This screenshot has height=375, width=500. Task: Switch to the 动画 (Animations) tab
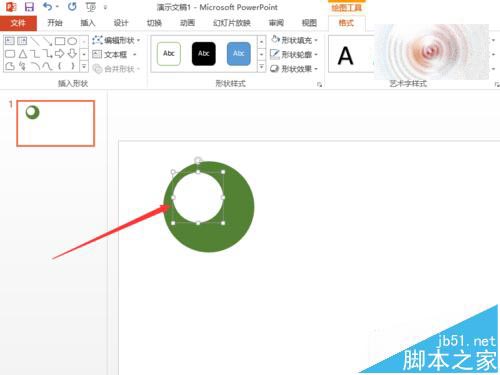point(187,23)
